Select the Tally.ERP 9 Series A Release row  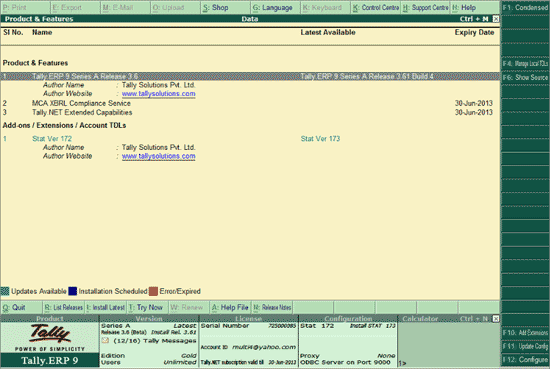tap(250, 76)
